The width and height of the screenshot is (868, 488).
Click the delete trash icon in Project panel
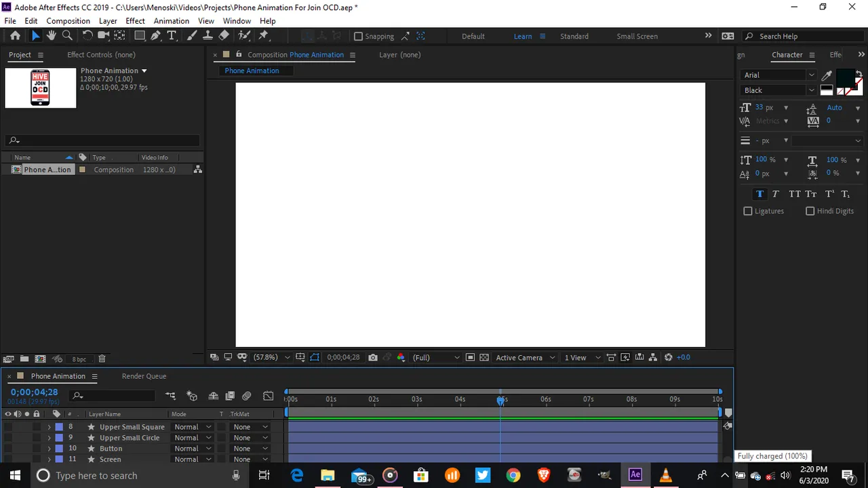pos(102,359)
